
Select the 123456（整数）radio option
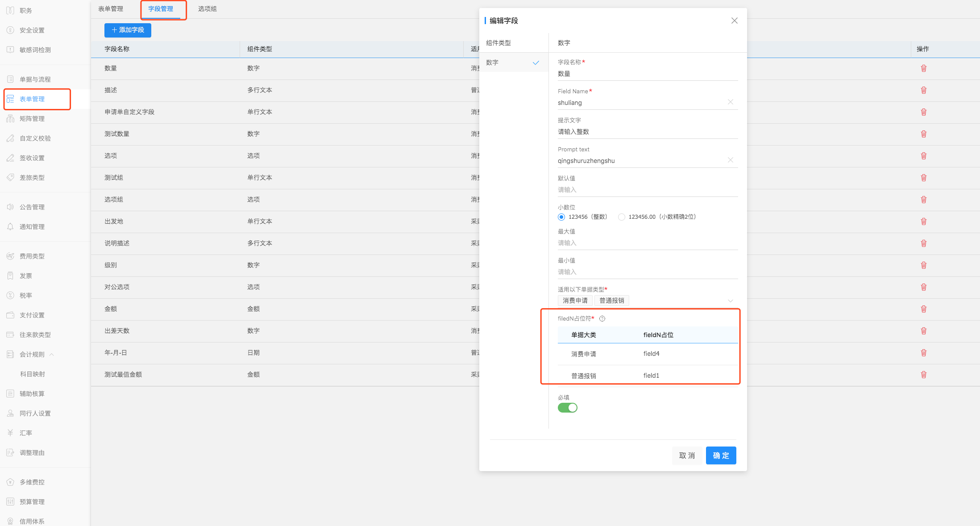click(561, 217)
